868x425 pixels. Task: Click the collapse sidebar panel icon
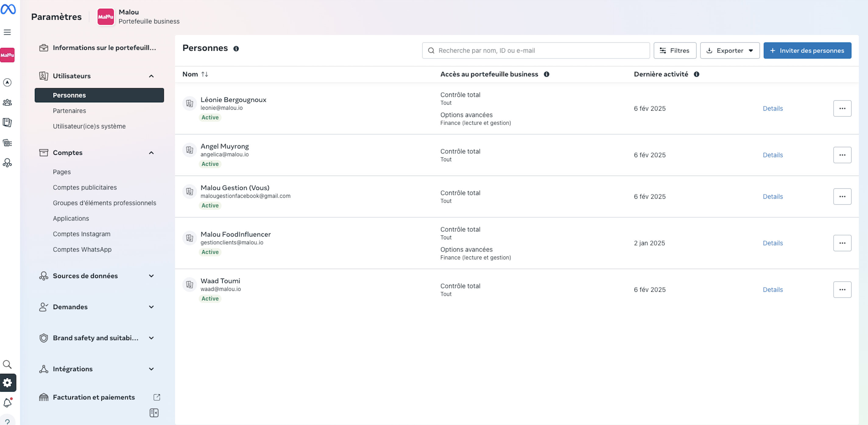154,413
